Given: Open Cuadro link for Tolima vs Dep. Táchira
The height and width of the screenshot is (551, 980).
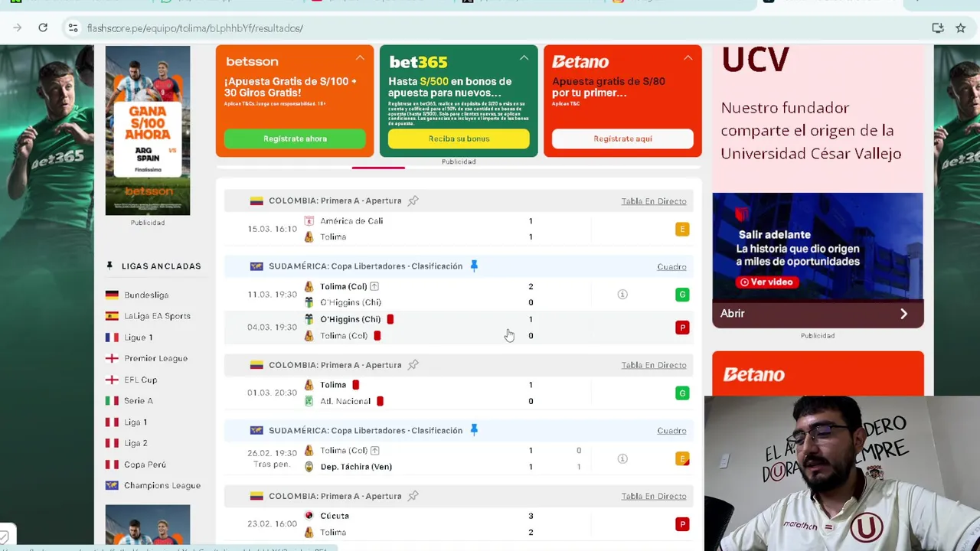Looking at the screenshot, I should click(x=671, y=431).
